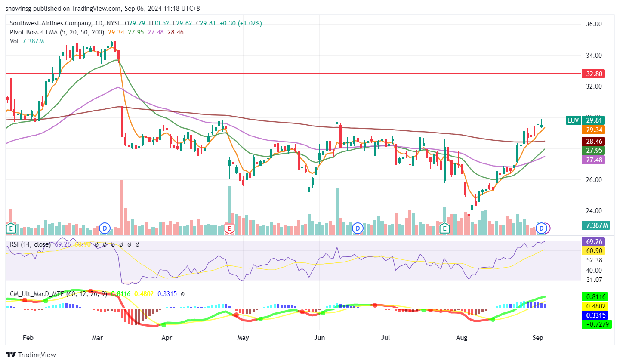The image size is (620, 364).
Task: Click the 40.00 RSI axis tick
Action: 594,270
